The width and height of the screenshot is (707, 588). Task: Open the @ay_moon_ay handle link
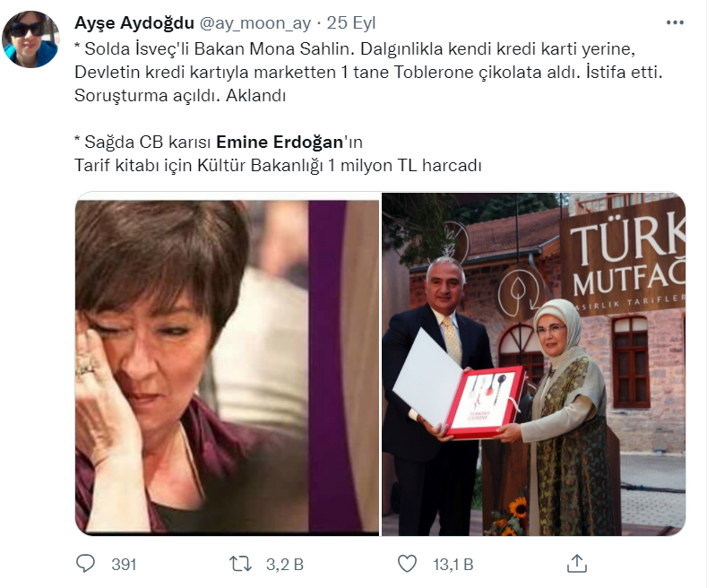click(255, 23)
